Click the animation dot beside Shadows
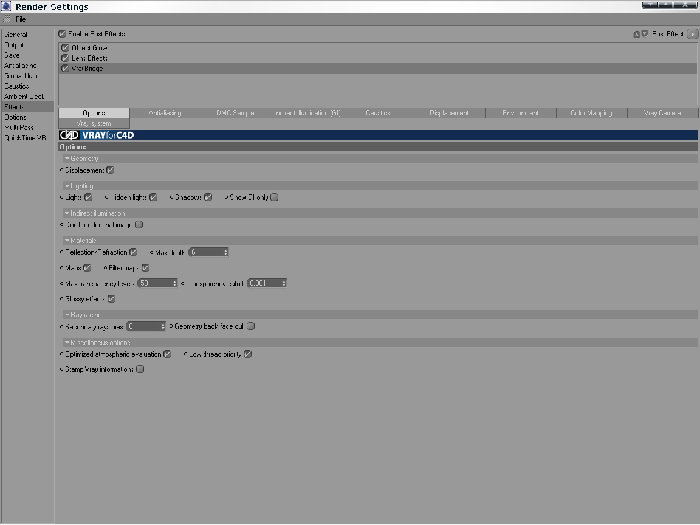The width and height of the screenshot is (700, 525). pos(171,197)
